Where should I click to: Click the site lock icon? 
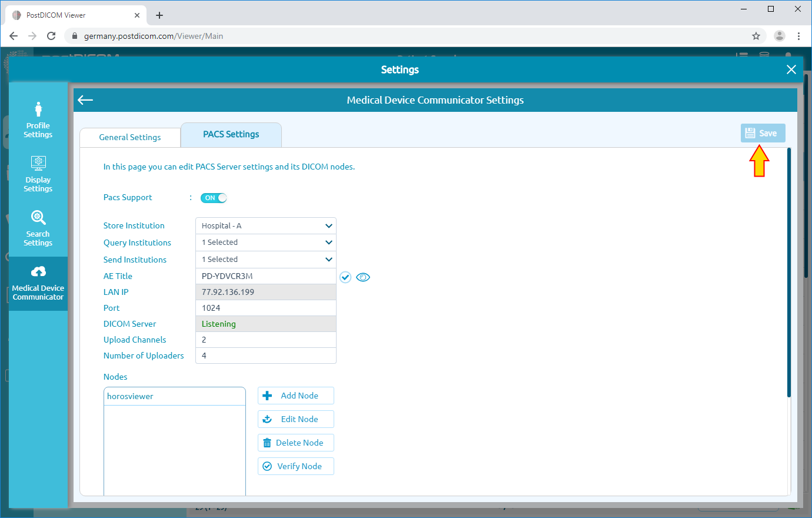pos(74,36)
